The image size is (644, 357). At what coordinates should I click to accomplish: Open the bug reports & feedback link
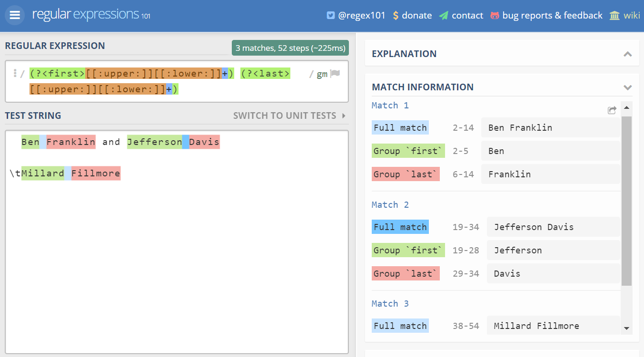[x=552, y=16]
